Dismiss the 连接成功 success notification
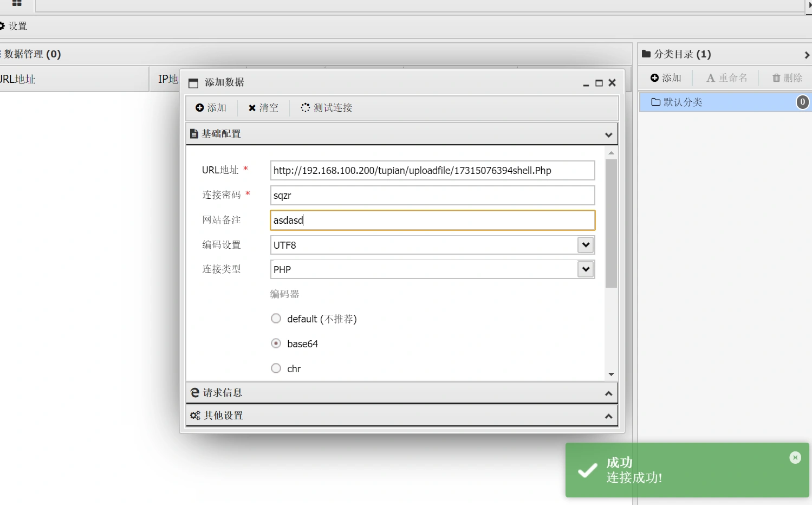 [795, 458]
